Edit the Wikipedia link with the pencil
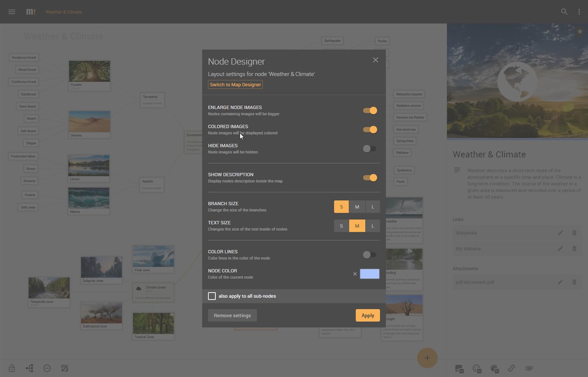The image size is (588, 377). 560,233
